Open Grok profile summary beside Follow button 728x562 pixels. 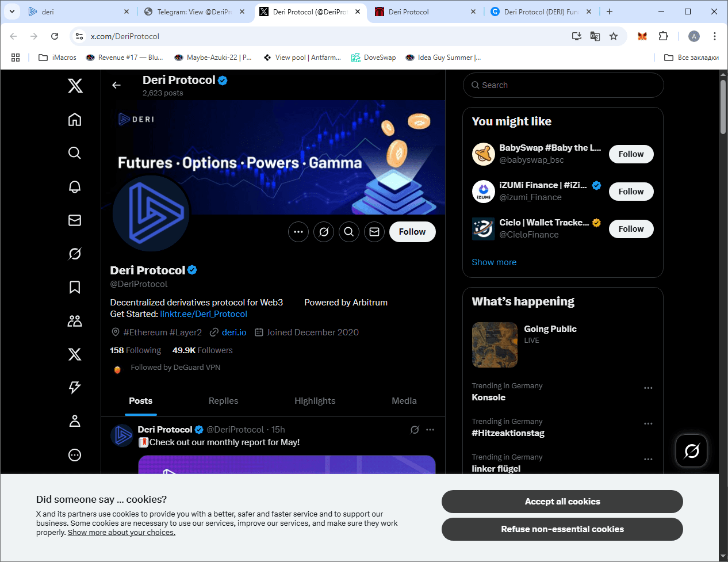point(324,232)
